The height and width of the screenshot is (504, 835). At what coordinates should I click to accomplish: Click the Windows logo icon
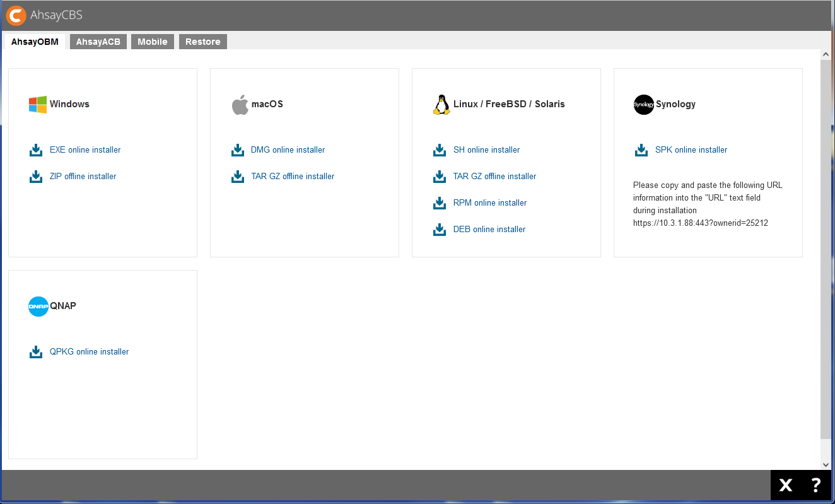pos(36,104)
